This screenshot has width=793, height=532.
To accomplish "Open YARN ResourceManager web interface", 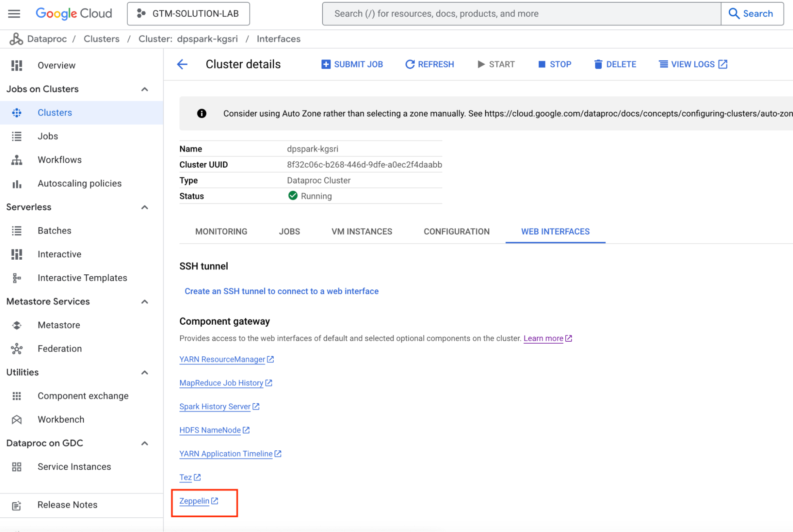I will pyautogui.click(x=222, y=359).
